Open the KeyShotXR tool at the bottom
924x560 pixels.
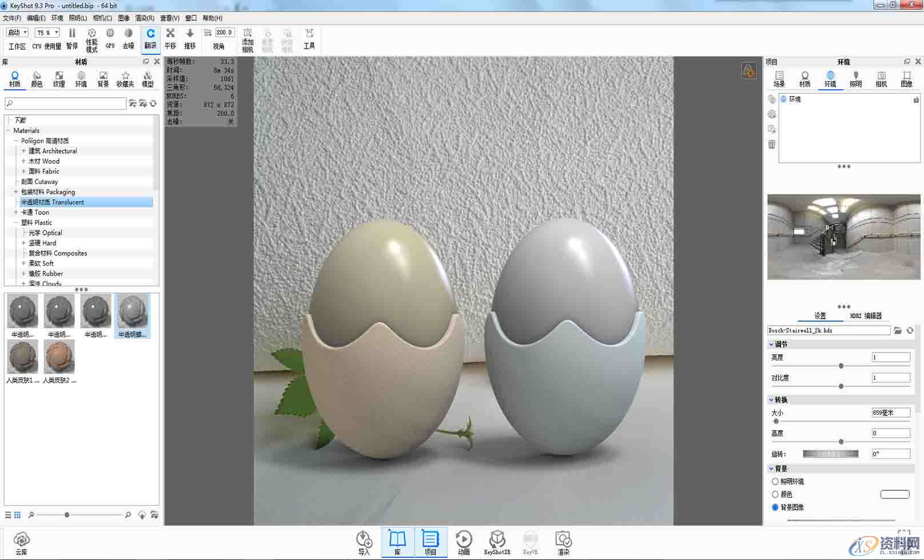pyautogui.click(x=497, y=542)
